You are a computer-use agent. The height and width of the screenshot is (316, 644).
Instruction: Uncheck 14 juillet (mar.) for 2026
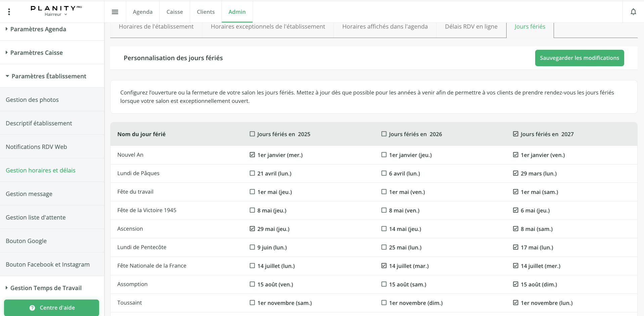pyautogui.click(x=384, y=266)
